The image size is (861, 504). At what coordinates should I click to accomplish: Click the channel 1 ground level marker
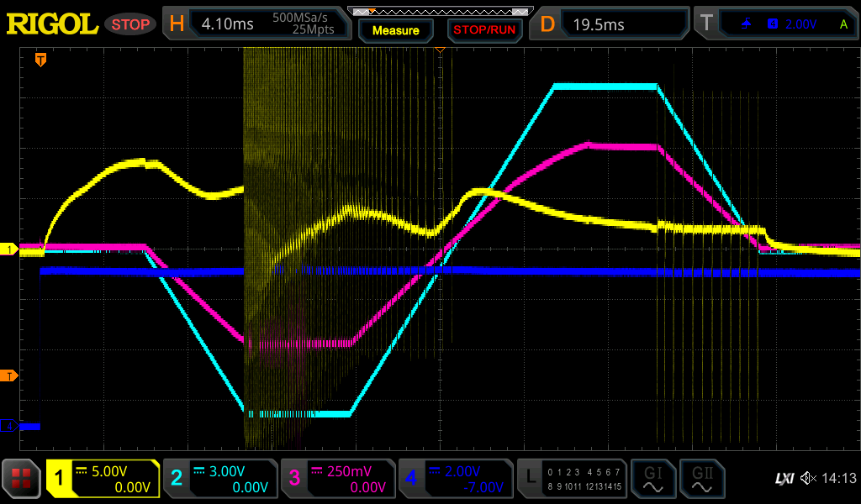(10, 249)
